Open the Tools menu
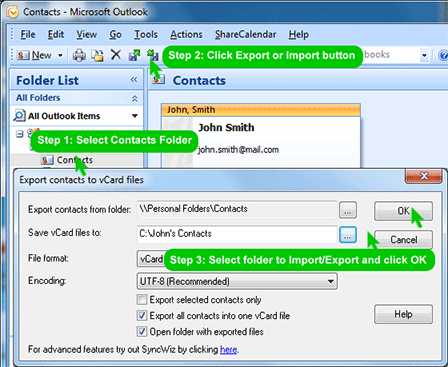This screenshot has height=367, width=448. 146,34
